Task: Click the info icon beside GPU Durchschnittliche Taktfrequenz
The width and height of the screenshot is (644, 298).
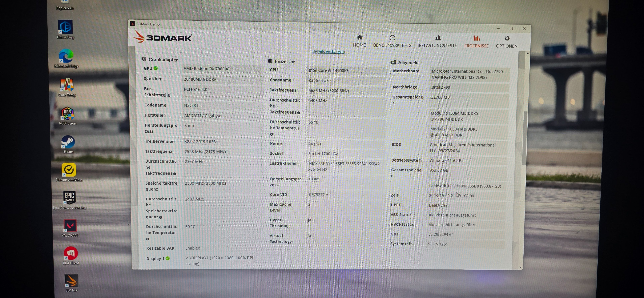Action: click(x=175, y=174)
